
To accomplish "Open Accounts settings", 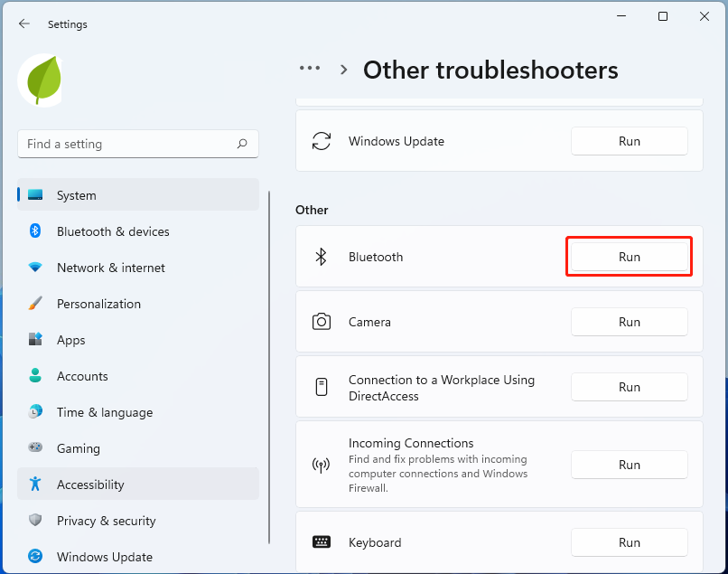I will coord(138,375).
